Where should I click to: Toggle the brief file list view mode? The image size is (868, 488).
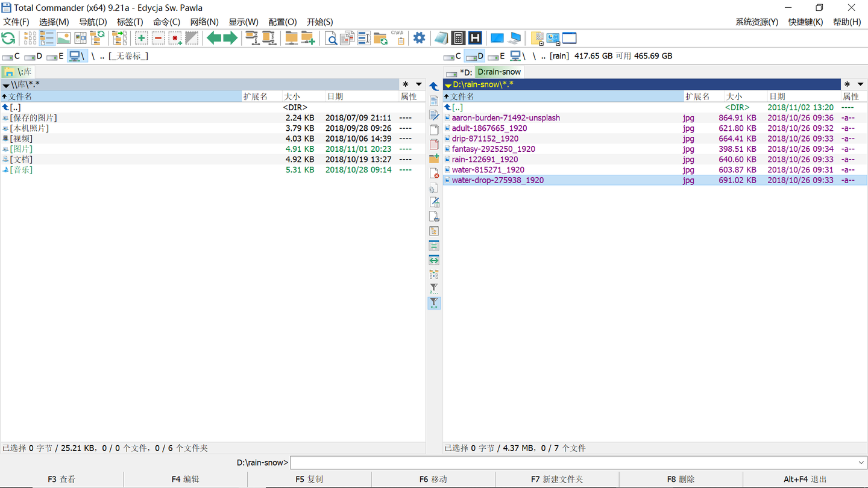click(30, 39)
